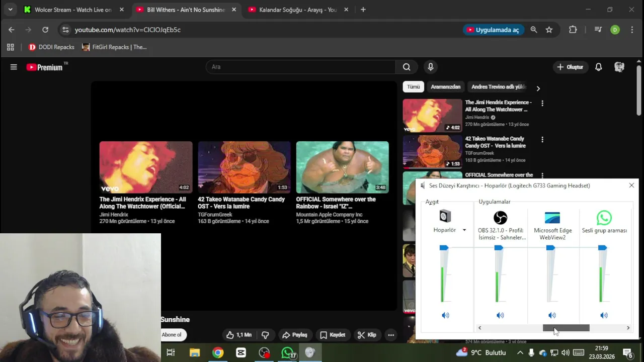Select the Aramanızdan filter chip

pos(445,87)
